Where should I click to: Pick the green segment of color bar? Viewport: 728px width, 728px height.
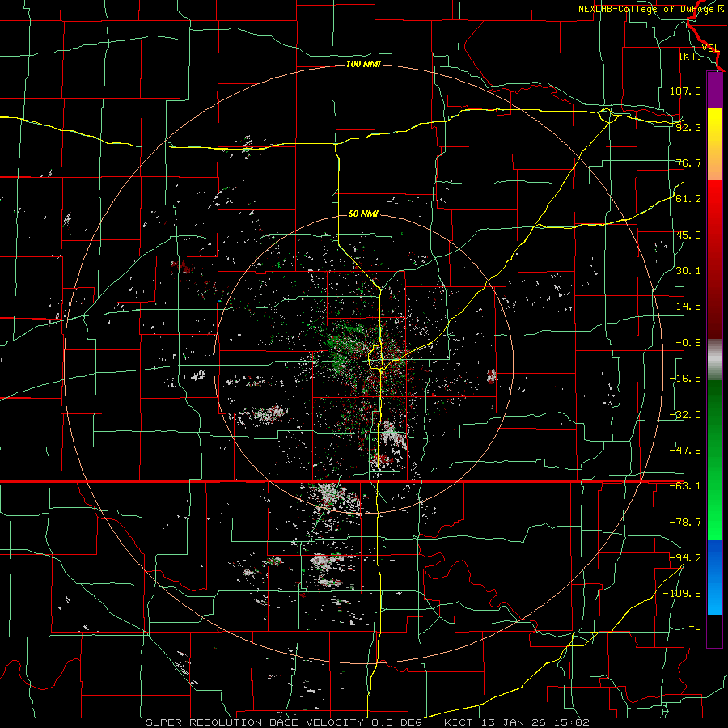714,459
